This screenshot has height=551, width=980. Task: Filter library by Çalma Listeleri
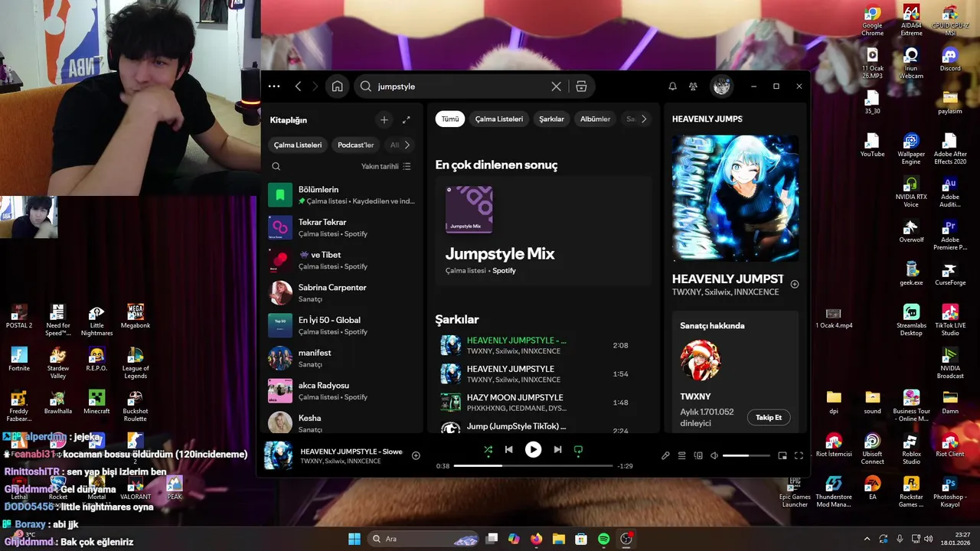click(298, 145)
